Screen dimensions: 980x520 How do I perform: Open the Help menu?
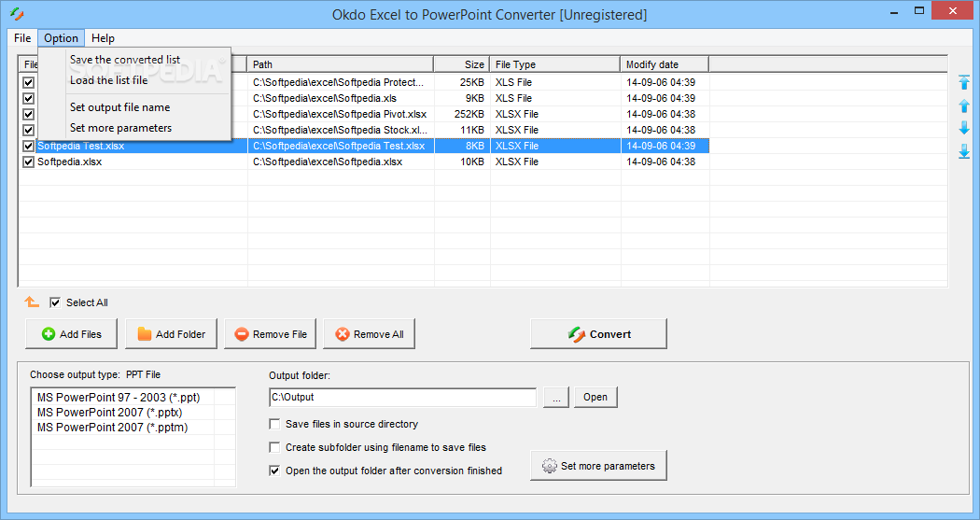103,38
